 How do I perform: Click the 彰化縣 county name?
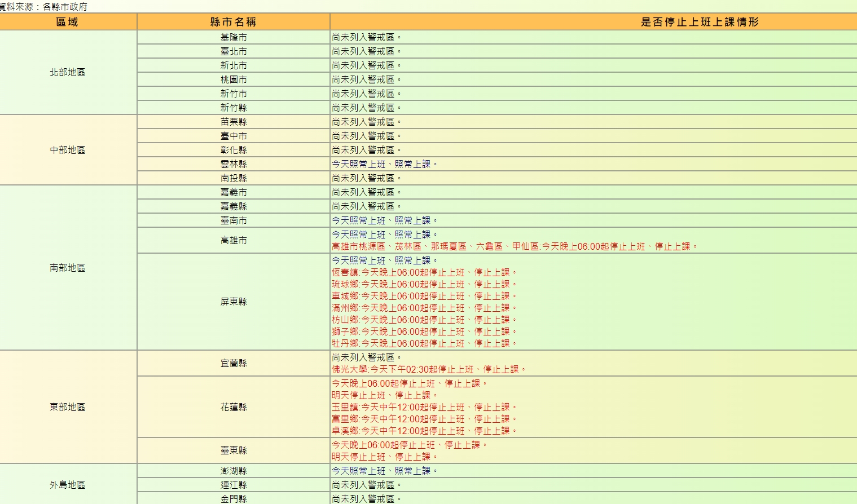tap(234, 150)
